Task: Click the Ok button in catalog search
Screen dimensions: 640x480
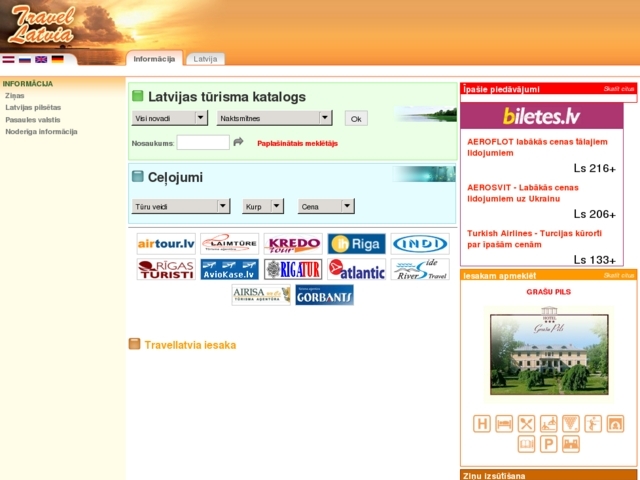Action: point(356,119)
